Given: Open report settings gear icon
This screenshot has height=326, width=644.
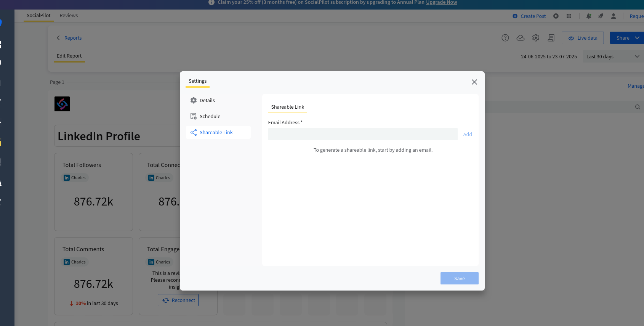Looking at the screenshot, I should point(536,38).
